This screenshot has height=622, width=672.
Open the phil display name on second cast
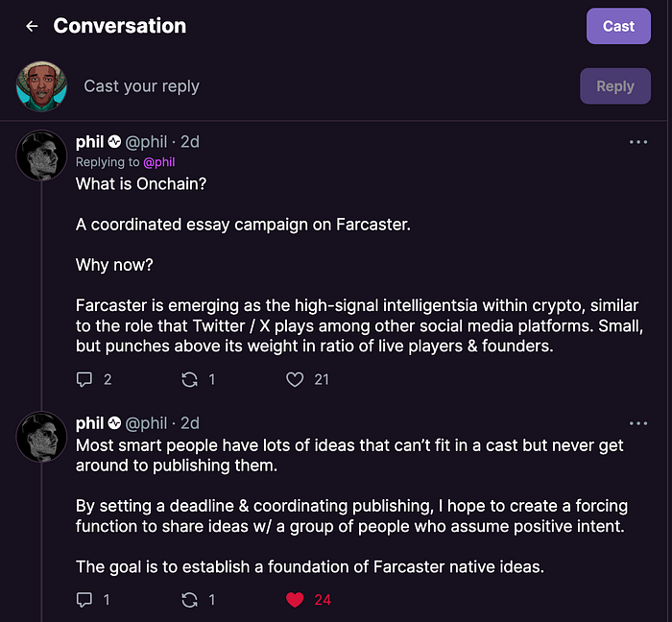pyautogui.click(x=89, y=423)
